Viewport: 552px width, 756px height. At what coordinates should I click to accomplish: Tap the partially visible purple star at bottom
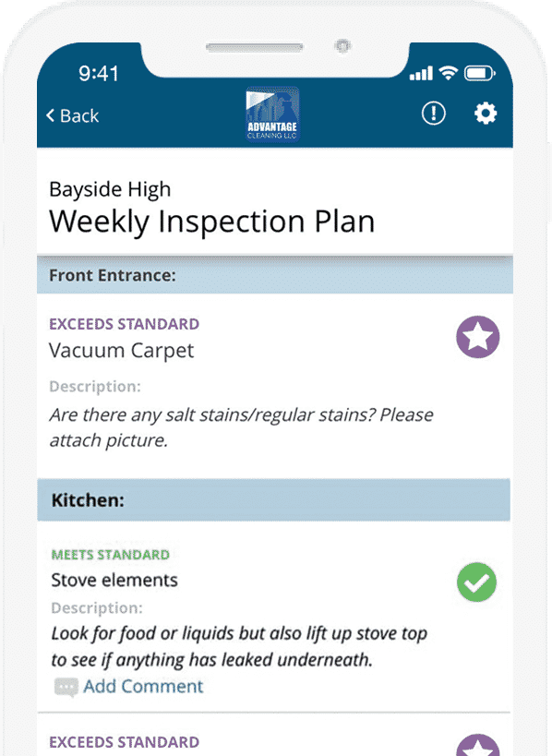click(x=477, y=746)
